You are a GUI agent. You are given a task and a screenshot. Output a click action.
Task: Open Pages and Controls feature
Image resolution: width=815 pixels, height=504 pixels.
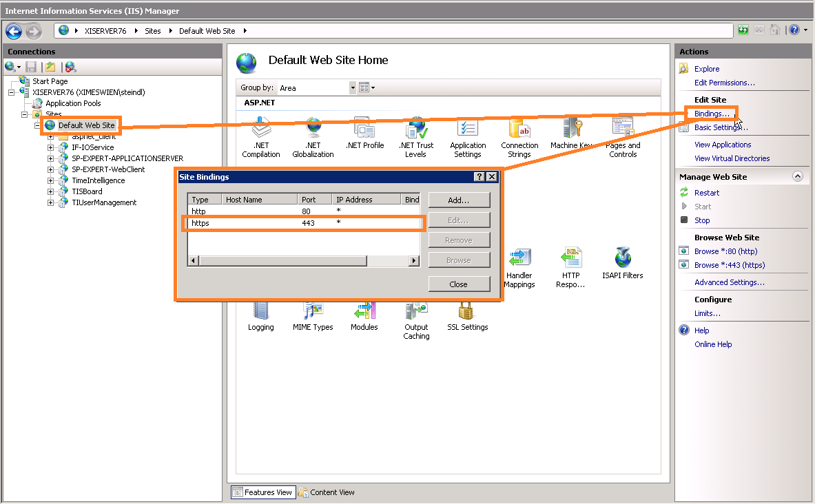(x=623, y=138)
